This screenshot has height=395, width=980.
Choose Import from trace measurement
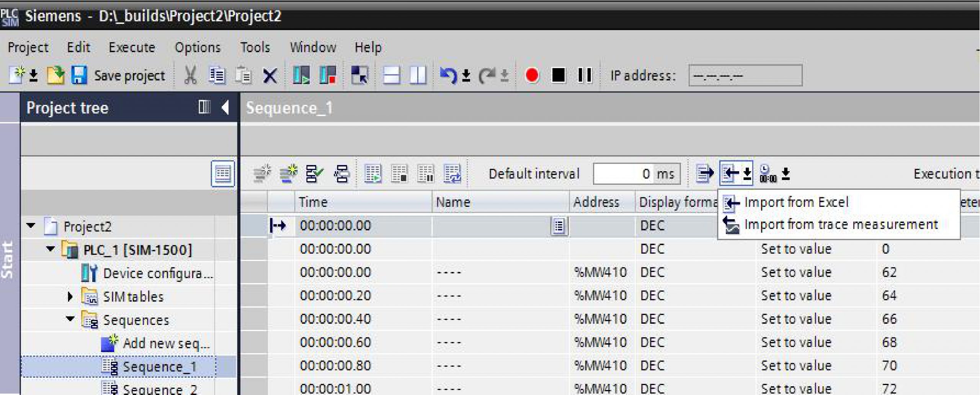pyautogui.click(x=841, y=225)
